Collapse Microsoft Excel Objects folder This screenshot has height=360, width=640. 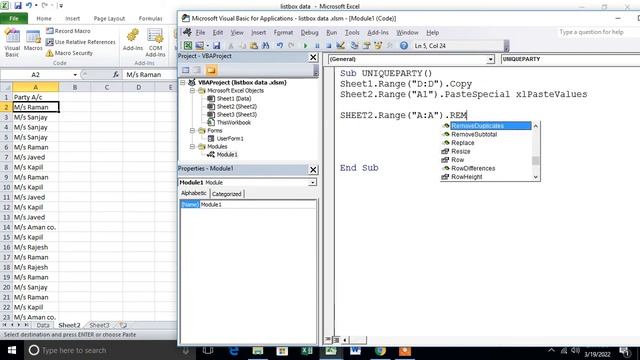pyautogui.click(x=192, y=91)
